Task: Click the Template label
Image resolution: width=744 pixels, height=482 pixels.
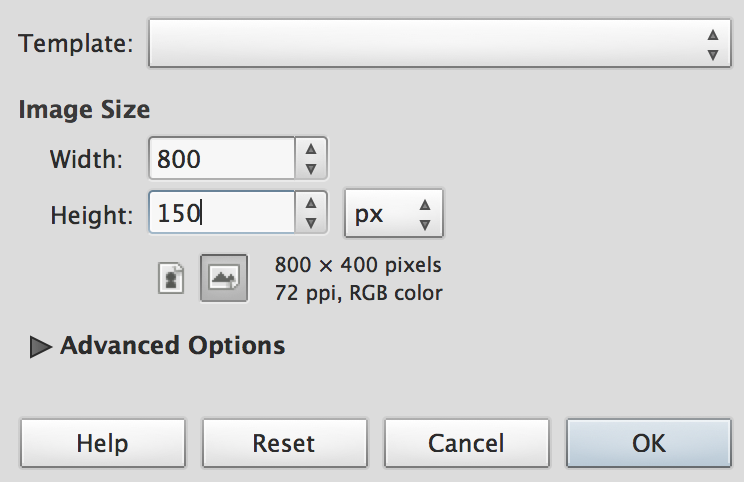Action: tap(75, 44)
